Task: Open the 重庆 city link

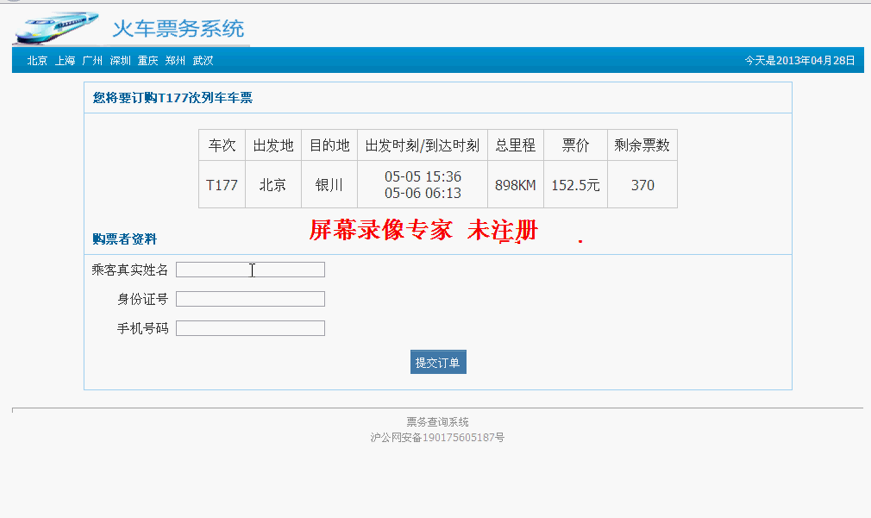Action: [148, 61]
